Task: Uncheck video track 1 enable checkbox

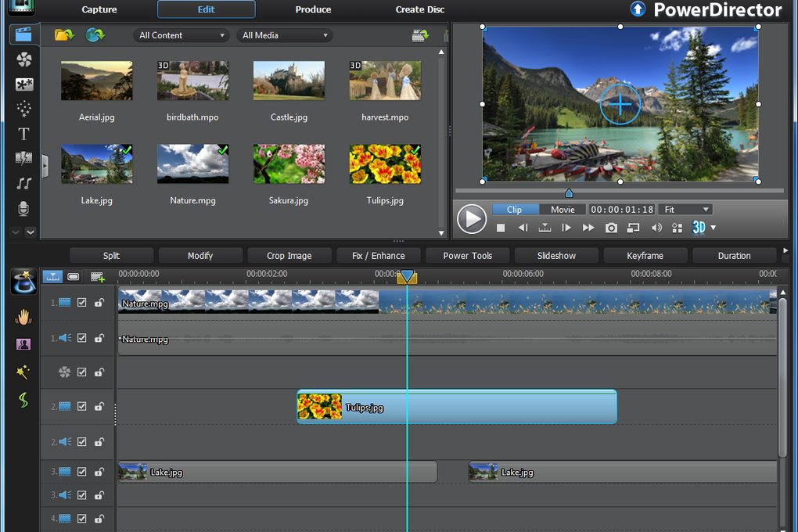Action: pyautogui.click(x=82, y=303)
